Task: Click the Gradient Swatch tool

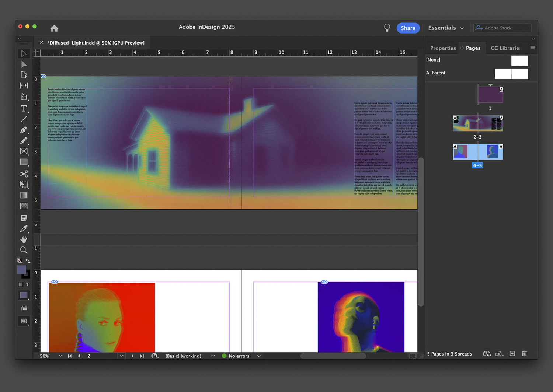Action: point(24,195)
